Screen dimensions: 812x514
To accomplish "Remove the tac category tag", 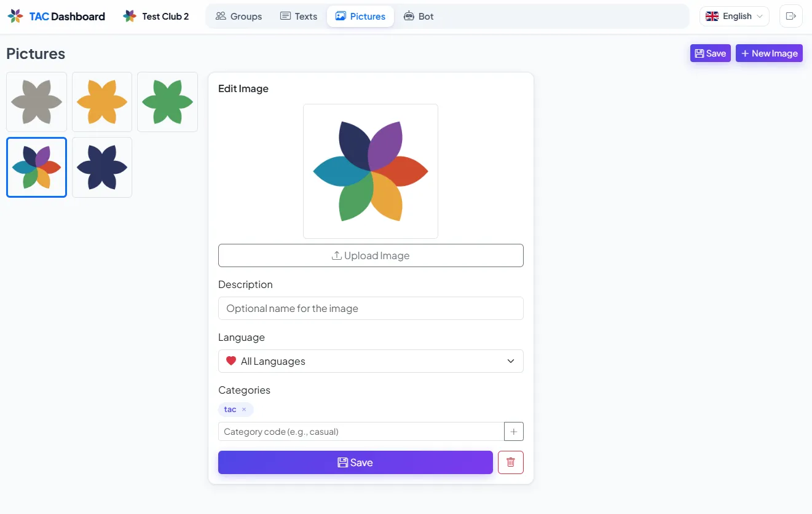I will pyautogui.click(x=244, y=409).
